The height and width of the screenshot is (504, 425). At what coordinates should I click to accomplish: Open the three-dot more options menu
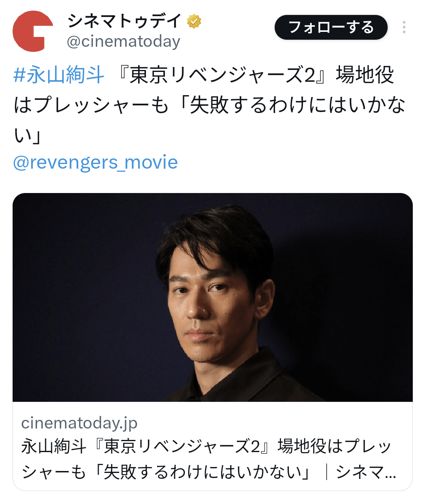404,27
